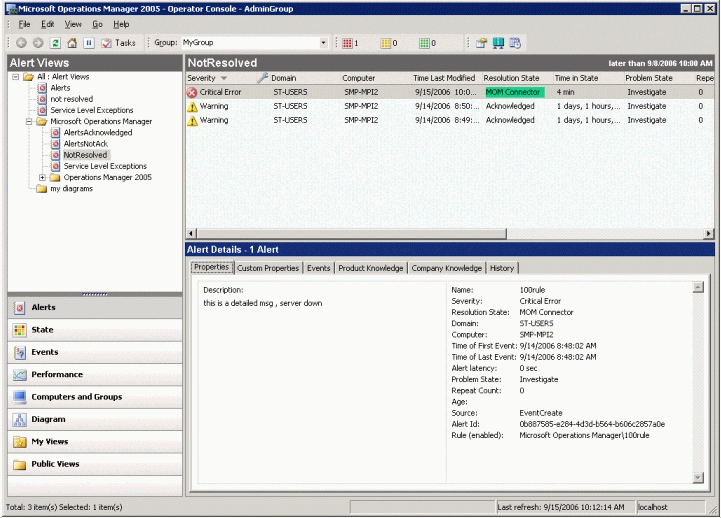
Task: Open the Alerts navigation pane button
Action: coord(95,307)
